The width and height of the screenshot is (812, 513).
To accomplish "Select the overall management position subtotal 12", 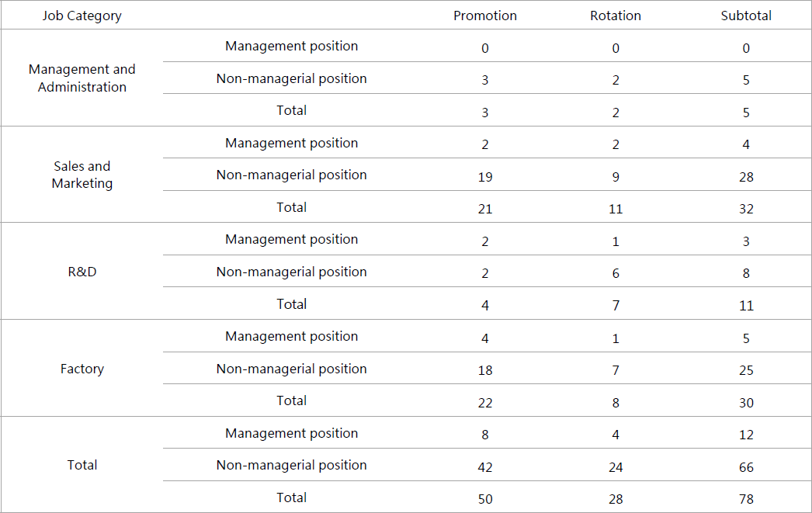I will 746,435.
